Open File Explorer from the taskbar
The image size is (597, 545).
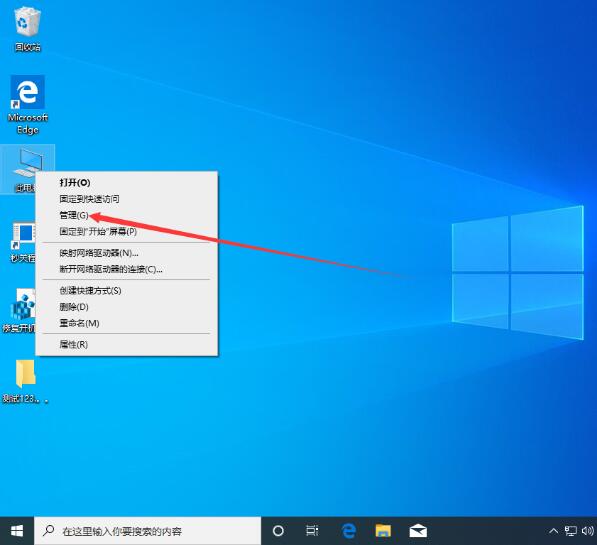383,531
